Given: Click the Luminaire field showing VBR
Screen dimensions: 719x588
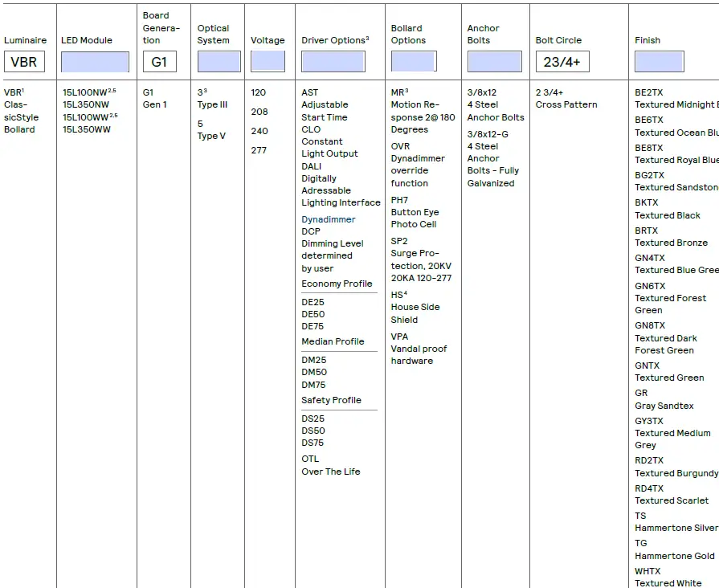Looking at the screenshot, I should pos(24,62).
